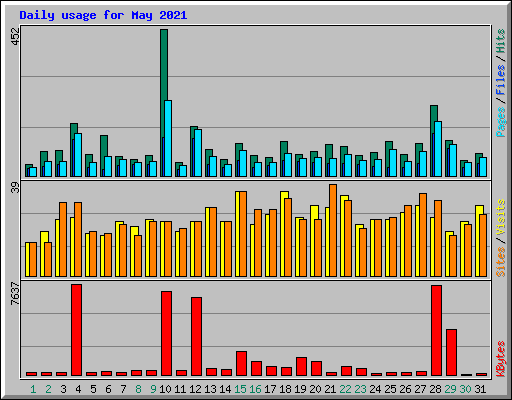The image size is (512, 400).
Task: Click the 'Daily usage for May 2021' title
Action: pos(103,15)
